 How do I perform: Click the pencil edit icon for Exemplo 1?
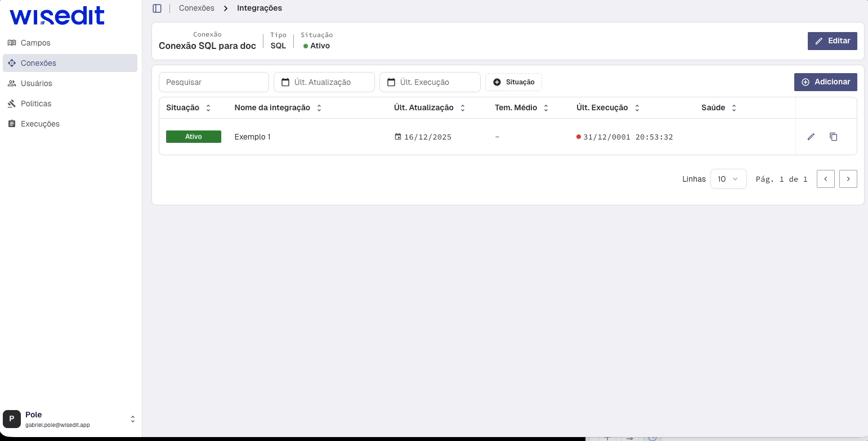811,137
